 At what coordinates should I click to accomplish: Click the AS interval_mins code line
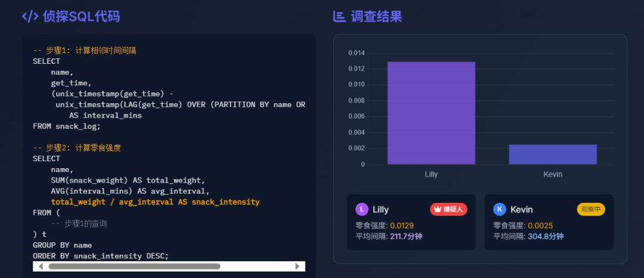pos(106,116)
